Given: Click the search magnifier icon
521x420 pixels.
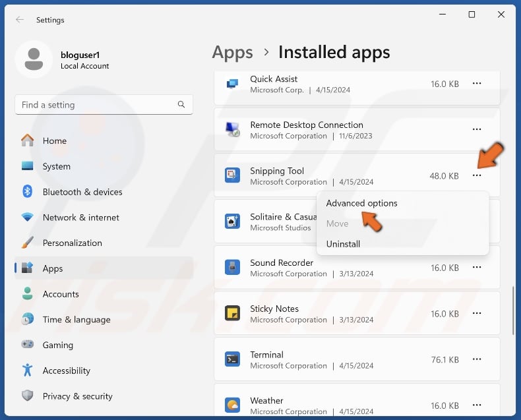Looking at the screenshot, I should click(x=181, y=104).
